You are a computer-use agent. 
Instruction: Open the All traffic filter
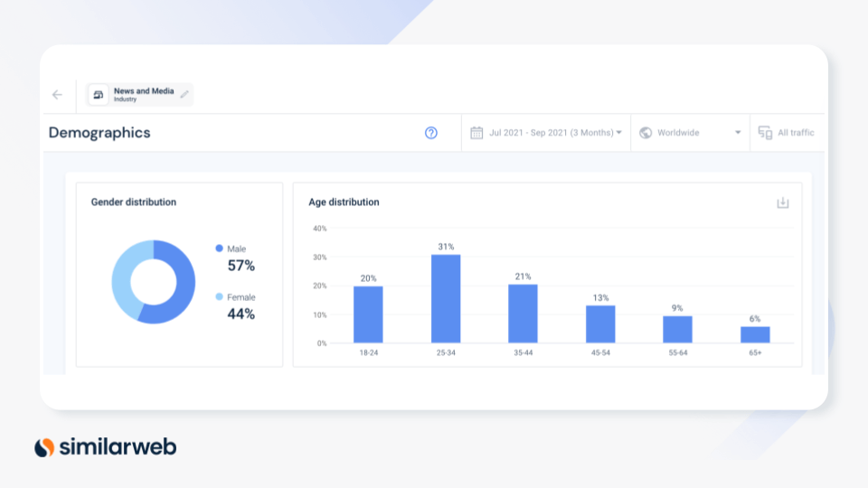pos(786,133)
